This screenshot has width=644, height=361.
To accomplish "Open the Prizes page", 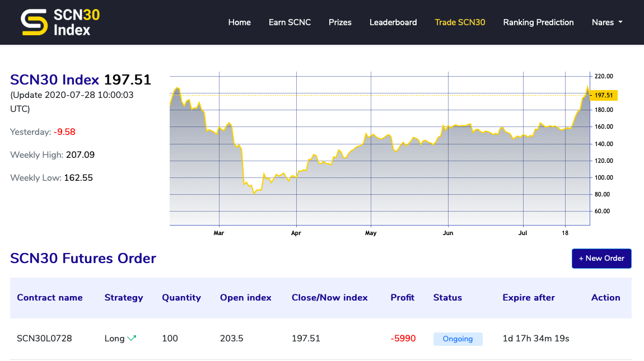I will click(340, 22).
